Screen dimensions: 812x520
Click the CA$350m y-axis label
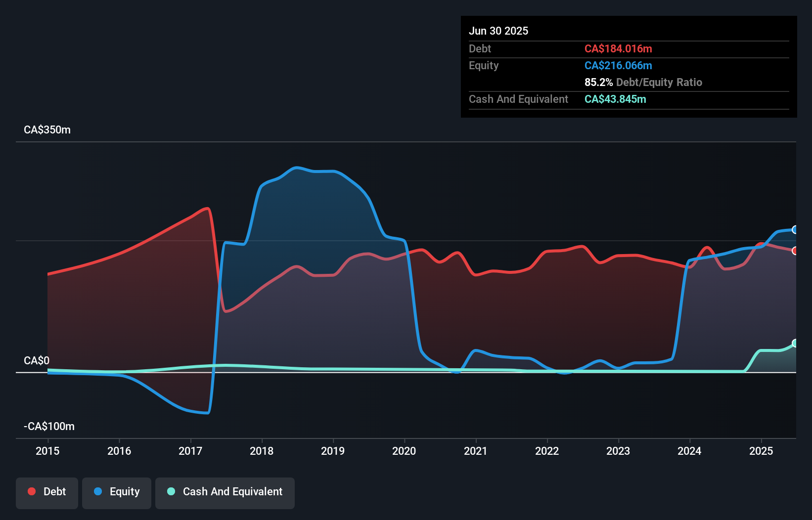click(x=47, y=130)
